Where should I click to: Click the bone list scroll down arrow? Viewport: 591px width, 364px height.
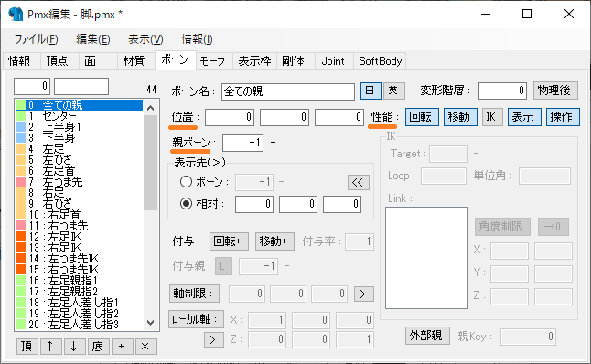pos(150,323)
